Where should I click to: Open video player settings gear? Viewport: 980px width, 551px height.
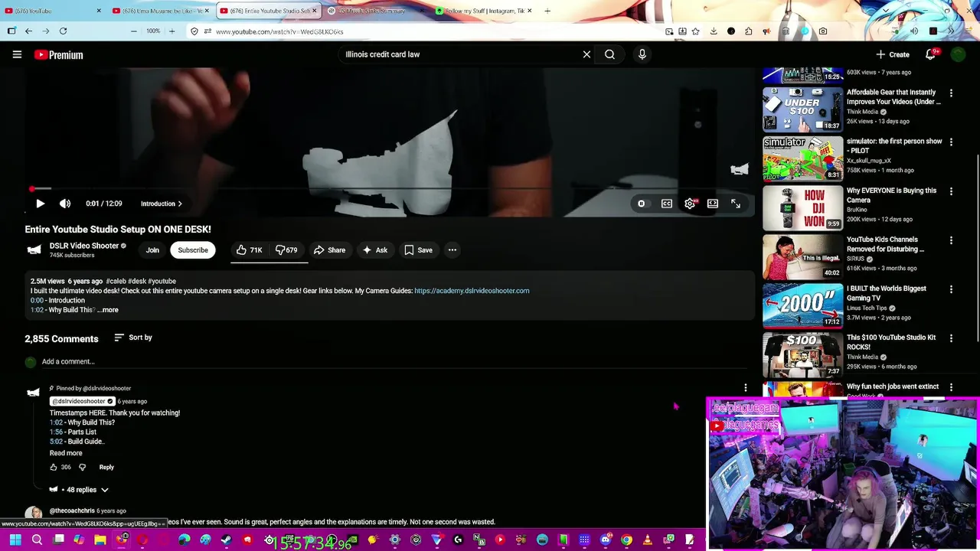[690, 204]
